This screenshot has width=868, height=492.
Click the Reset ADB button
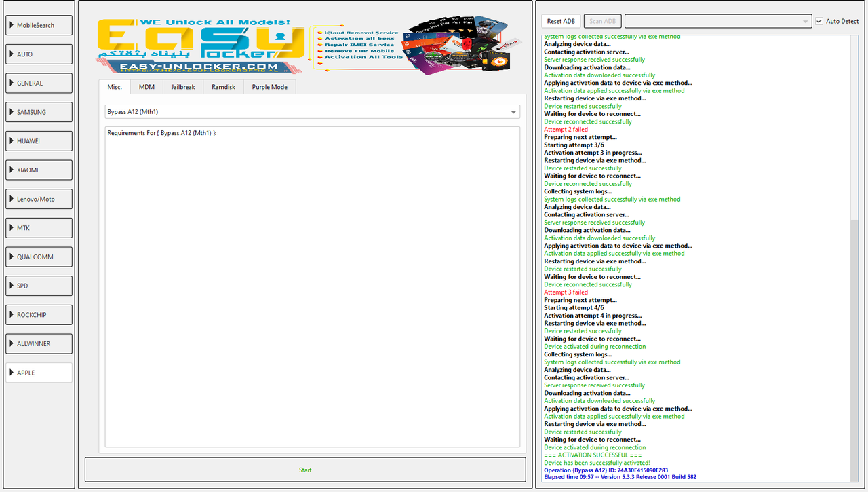561,21
